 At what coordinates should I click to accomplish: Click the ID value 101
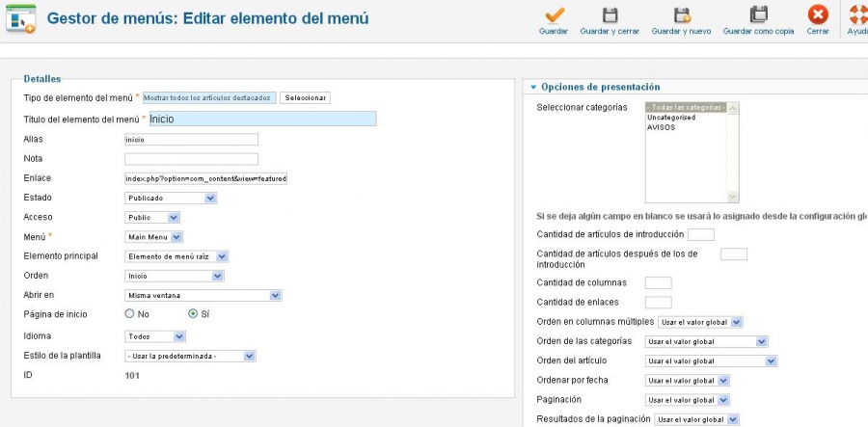[x=132, y=376]
